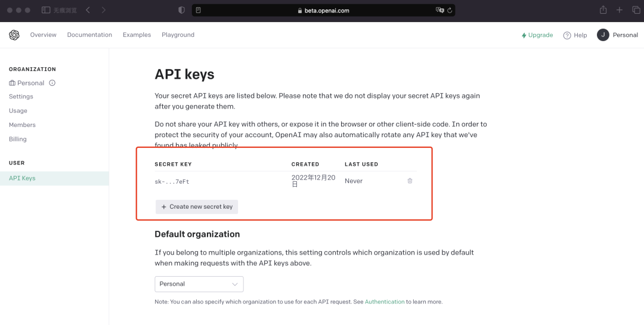Viewport: 644px width, 325px height.
Task: Select Settings in the sidebar
Action: tap(21, 97)
